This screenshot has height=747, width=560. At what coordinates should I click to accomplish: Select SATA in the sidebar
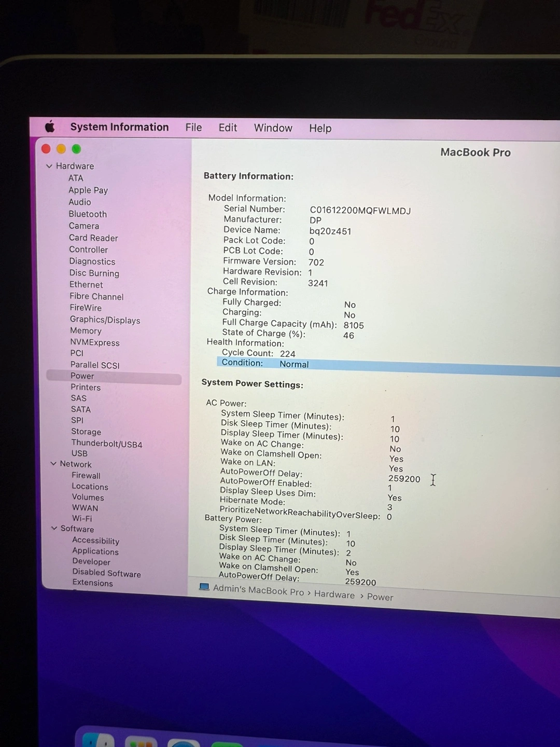[81, 409]
